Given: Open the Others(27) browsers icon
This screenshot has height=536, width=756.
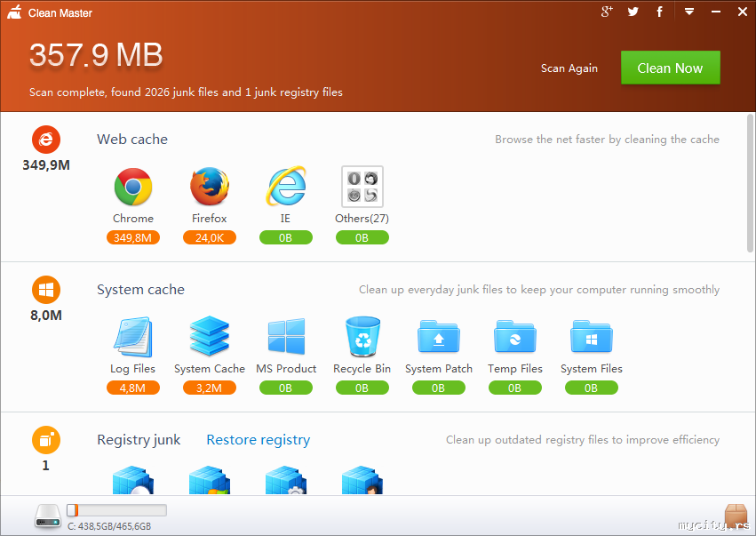Looking at the screenshot, I should tap(362, 187).
